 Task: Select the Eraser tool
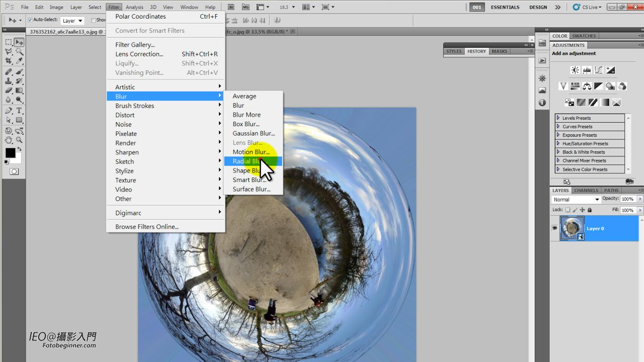pyautogui.click(x=9, y=90)
